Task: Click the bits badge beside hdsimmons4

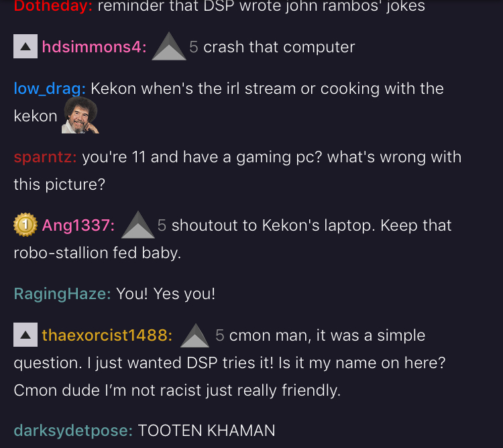Action: (x=25, y=46)
